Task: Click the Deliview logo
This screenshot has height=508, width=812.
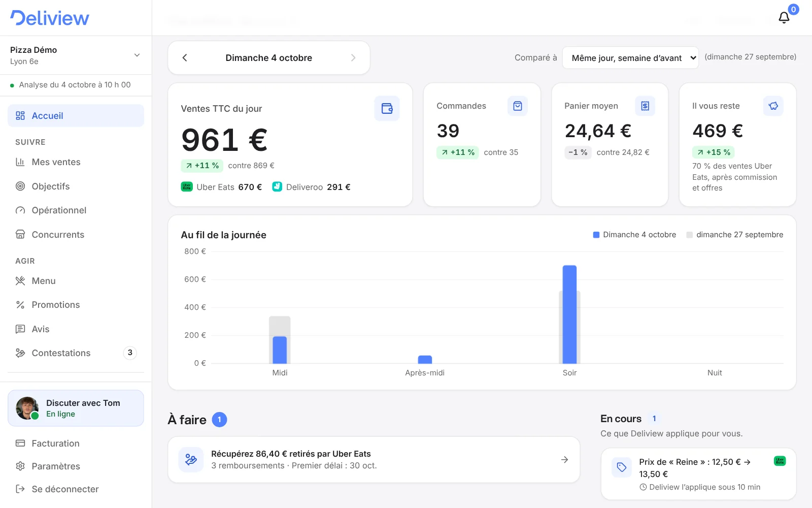Action: tap(50, 18)
